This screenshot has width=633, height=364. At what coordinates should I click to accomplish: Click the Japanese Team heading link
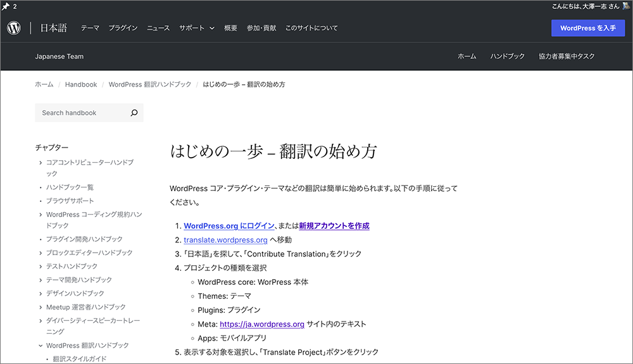[x=60, y=56]
